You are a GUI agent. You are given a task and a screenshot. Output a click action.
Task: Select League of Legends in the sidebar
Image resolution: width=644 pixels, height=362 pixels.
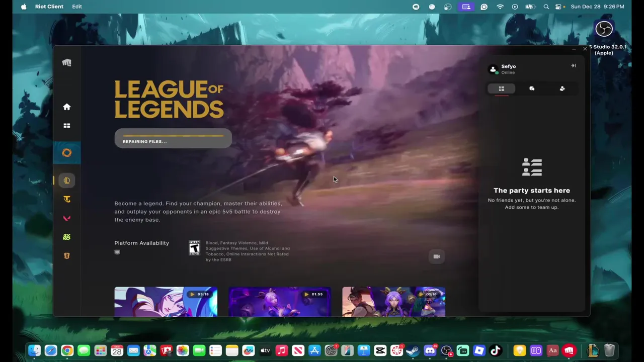click(66, 180)
